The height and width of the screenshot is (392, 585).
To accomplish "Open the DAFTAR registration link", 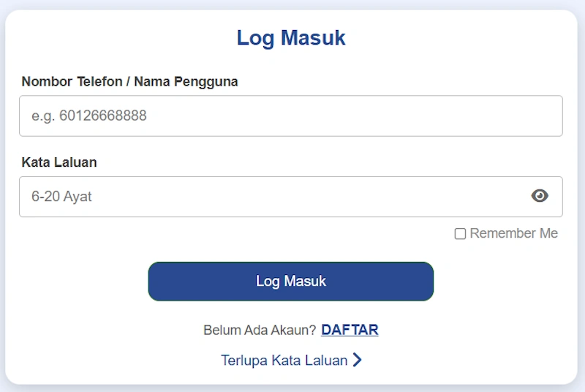I will (350, 330).
